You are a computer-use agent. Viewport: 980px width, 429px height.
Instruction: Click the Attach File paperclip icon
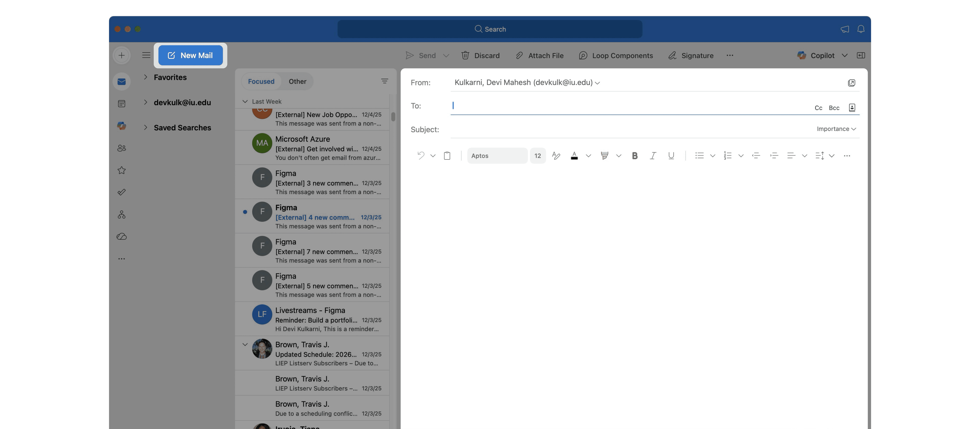pyautogui.click(x=519, y=56)
